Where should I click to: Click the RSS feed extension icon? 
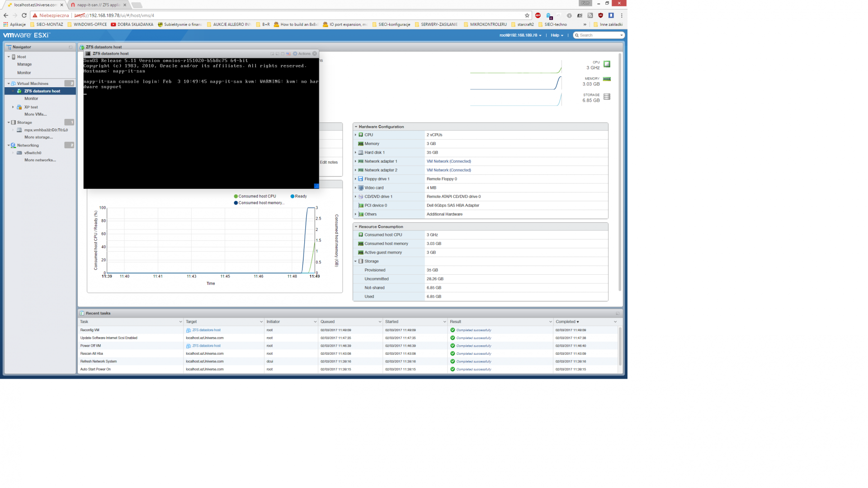590,15
